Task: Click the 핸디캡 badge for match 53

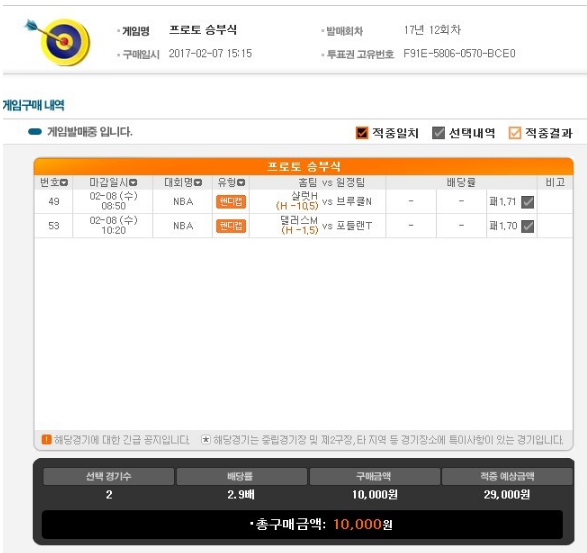Action: pos(231,226)
